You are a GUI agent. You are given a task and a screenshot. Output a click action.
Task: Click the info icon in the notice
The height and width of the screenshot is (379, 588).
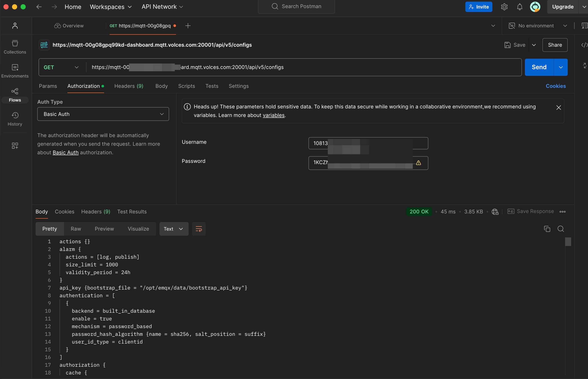[187, 107]
